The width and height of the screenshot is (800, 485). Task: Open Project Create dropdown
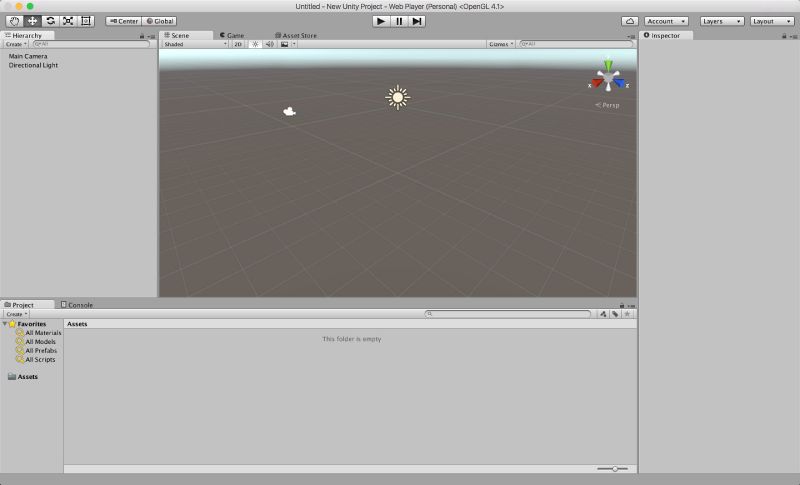pos(16,314)
